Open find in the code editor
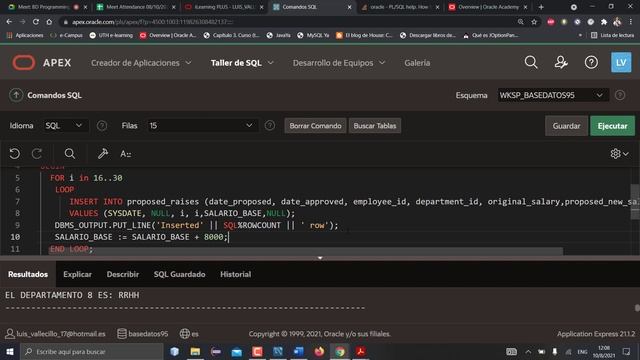This screenshot has width=640, height=360. pos(70,153)
